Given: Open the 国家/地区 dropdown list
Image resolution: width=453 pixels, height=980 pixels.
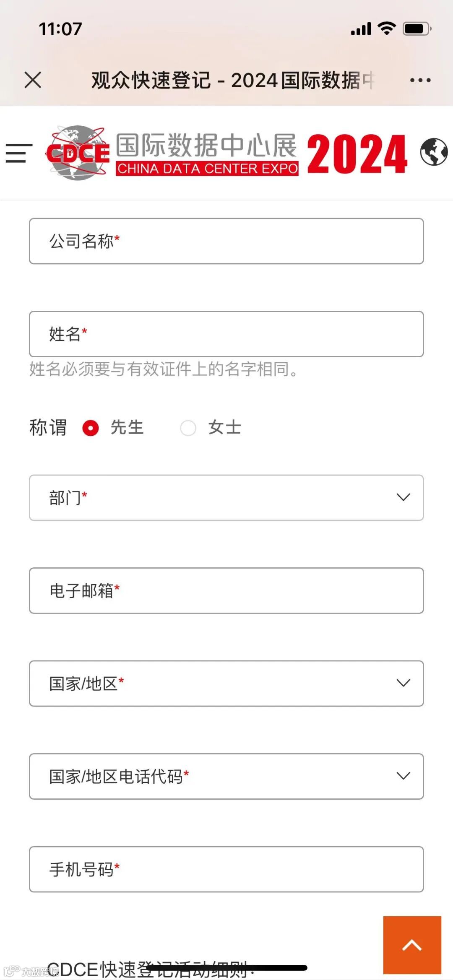Looking at the screenshot, I should coord(226,684).
